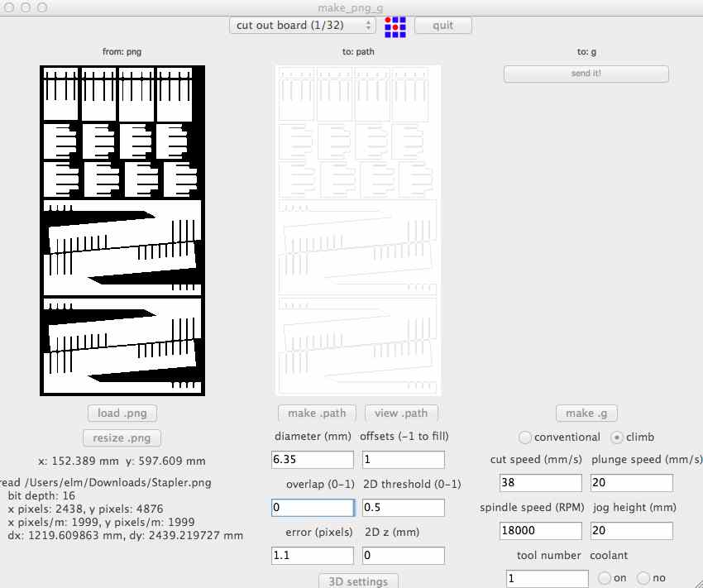
Task: Click the make_png_g window title
Action: pos(350,7)
